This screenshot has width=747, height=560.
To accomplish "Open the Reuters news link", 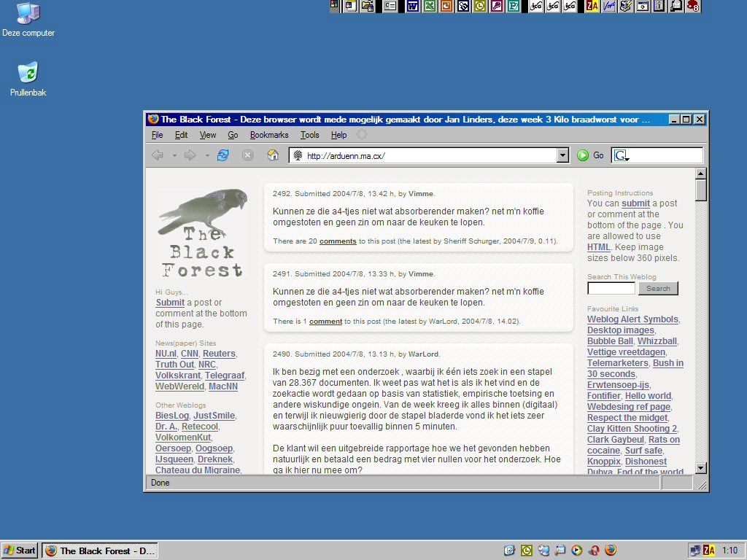I will (x=219, y=354).
